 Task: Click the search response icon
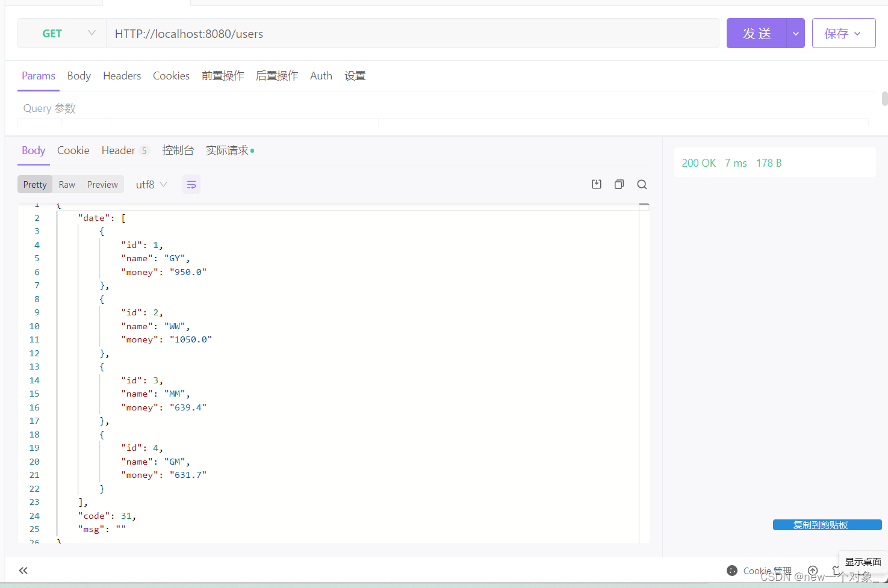[642, 184]
